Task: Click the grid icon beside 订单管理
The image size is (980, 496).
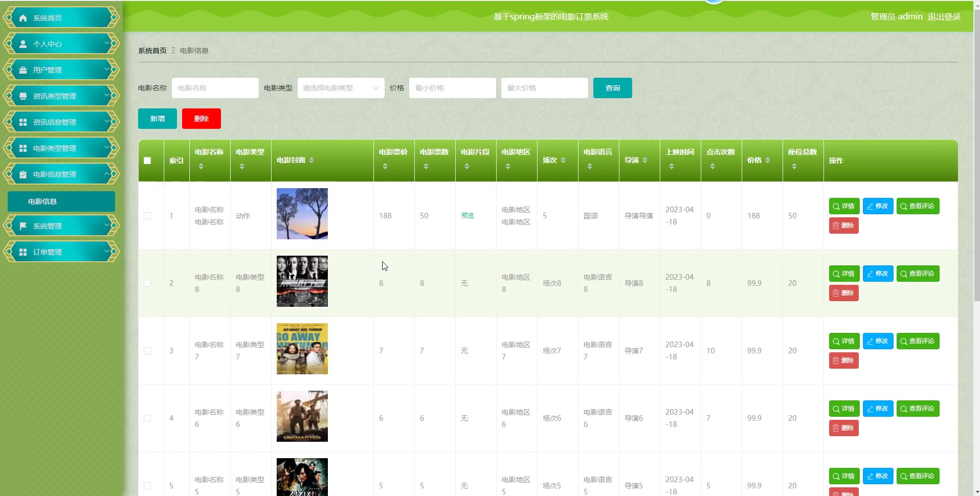Action: tap(23, 252)
